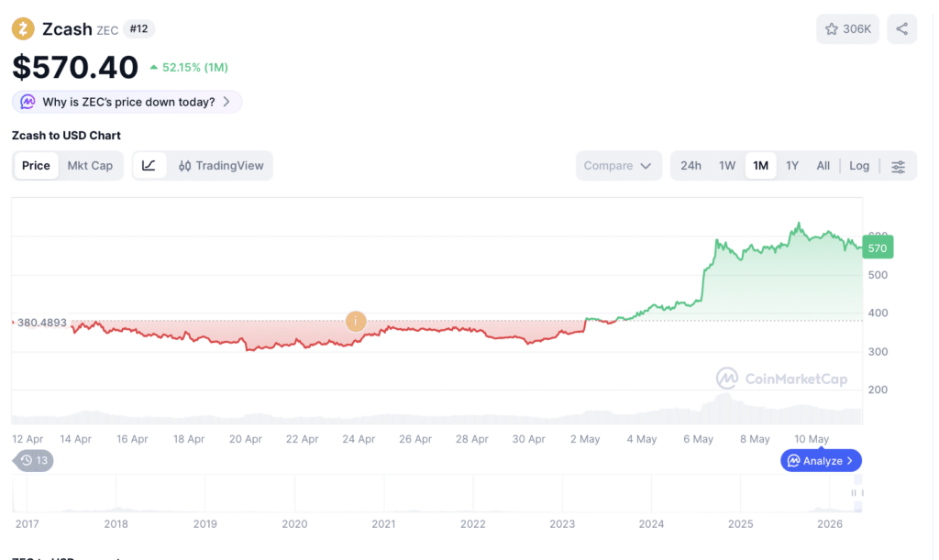Image resolution: width=939 pixels, height=560 pixels.
Task: Toggle Log scale on chart
Action: (858, 166)
